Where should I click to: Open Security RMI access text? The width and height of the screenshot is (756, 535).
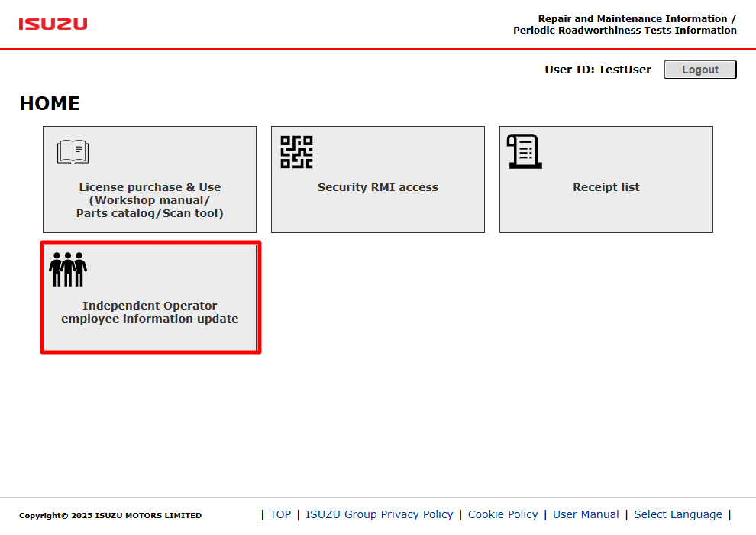377,187
